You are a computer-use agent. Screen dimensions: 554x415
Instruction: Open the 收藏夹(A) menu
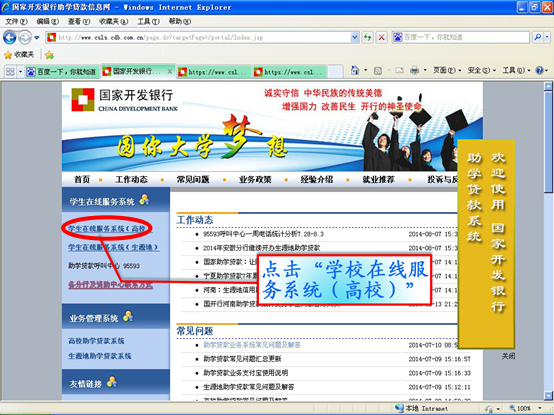click(x=113, y=22)
